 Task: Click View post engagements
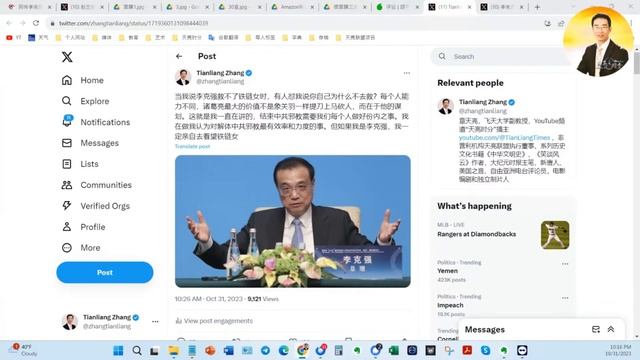tap(214, 321)
